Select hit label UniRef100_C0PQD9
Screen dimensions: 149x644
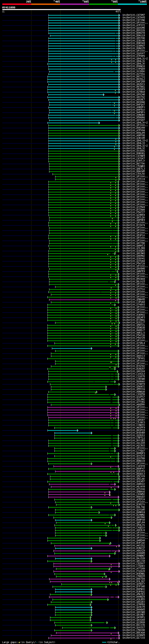click(133, 69)
